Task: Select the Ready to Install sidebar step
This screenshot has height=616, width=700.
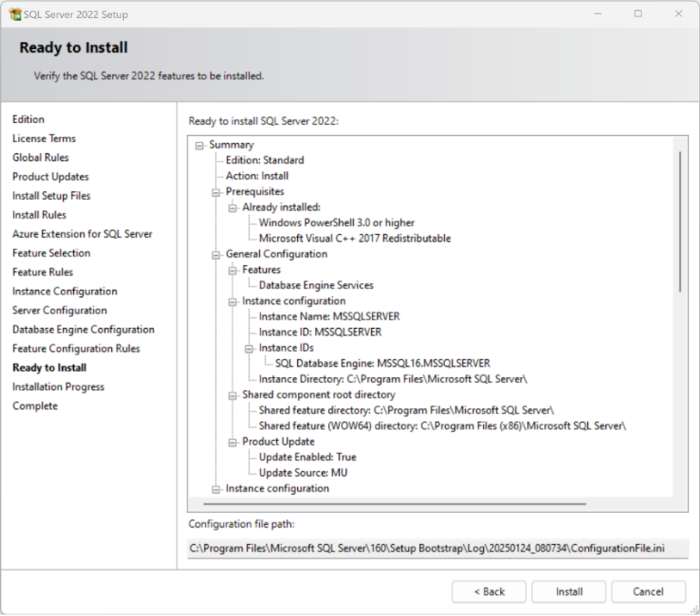Action: point(49,368)
